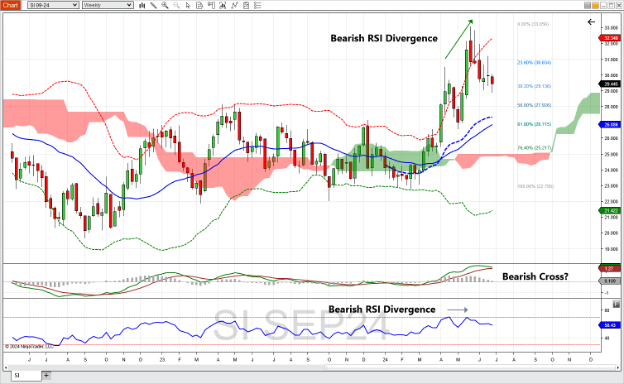This screenshot has height=384, width=624.
Task: Click the 33.000 price axis label
Action: (611, 28)
